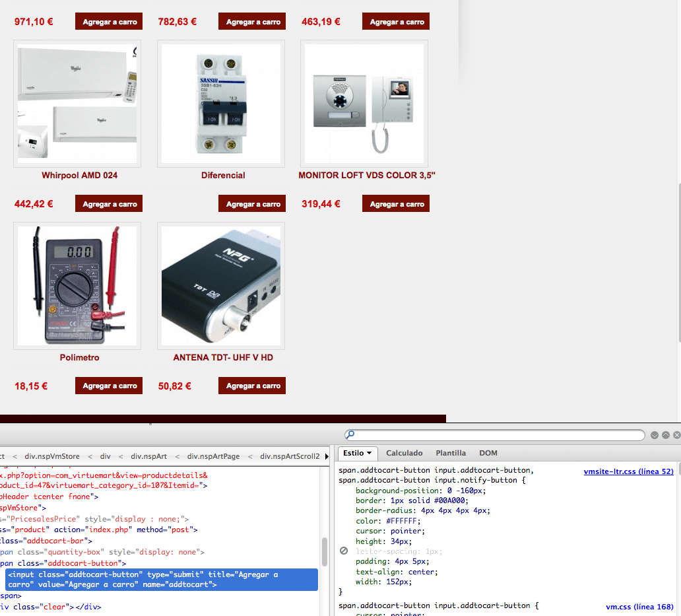Screen dimensions: 681x616
Task: Add Diferencial to cart
Action: click(x=252, y=203)
